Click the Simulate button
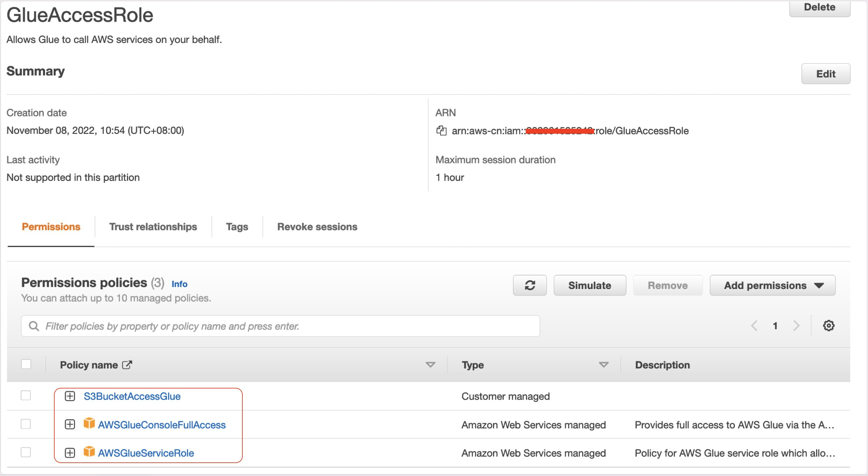868x476 pixels. click(x=590, y=285)
